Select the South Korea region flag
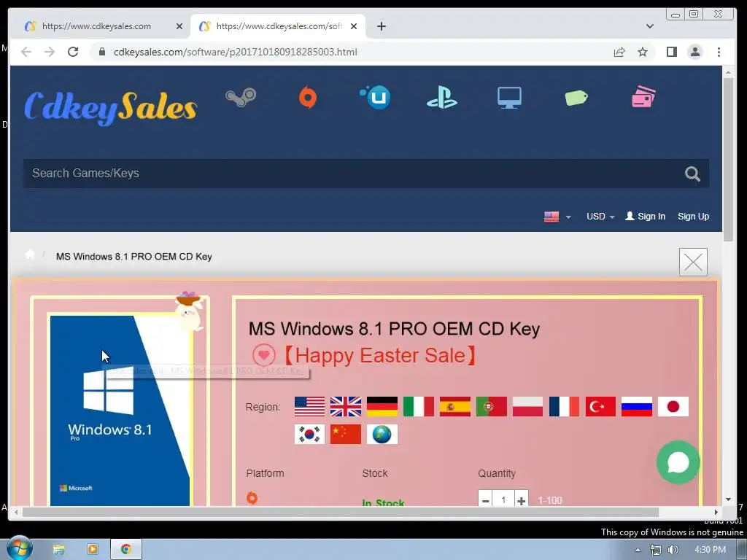747x560 pixels. [309, 435]
